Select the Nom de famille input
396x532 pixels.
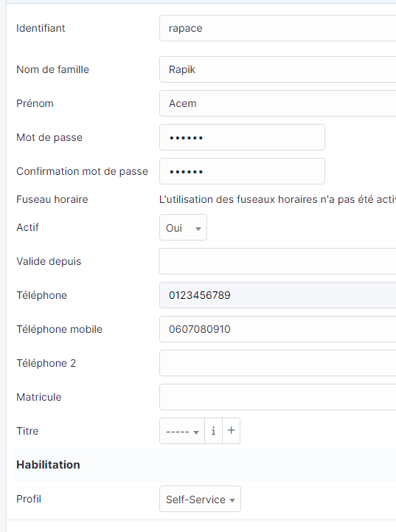(x=278, y=69)
